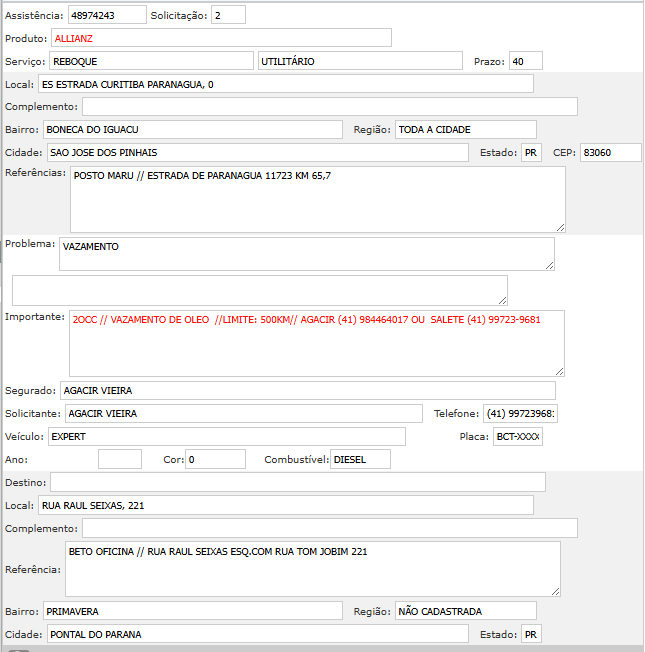Click the empty Ano field
Image resolution: width=645 pixels, height=652 pixels.
pos(120,459)
